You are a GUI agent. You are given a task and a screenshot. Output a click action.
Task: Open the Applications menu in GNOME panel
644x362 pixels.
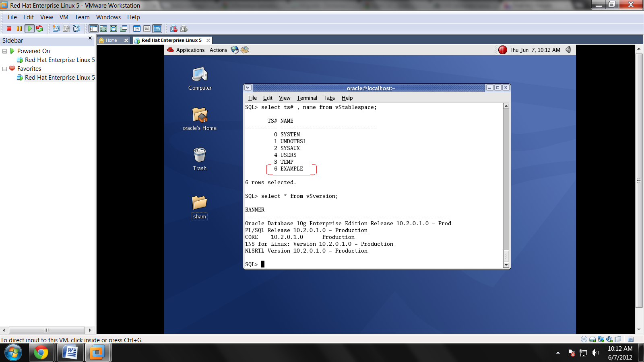click(190, 50)
